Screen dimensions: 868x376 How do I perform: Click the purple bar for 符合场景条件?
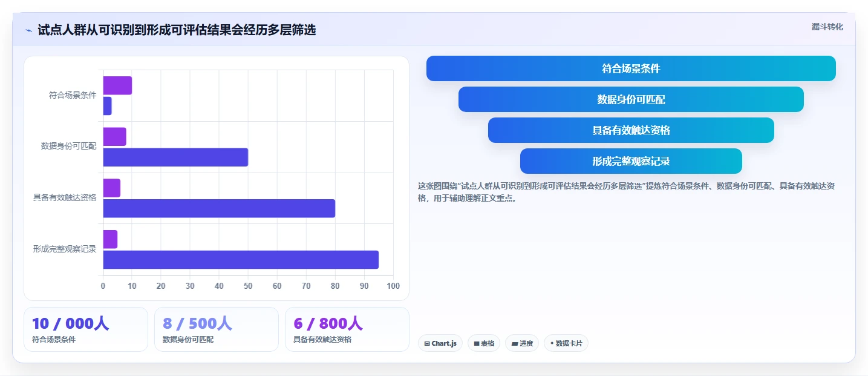117,85
